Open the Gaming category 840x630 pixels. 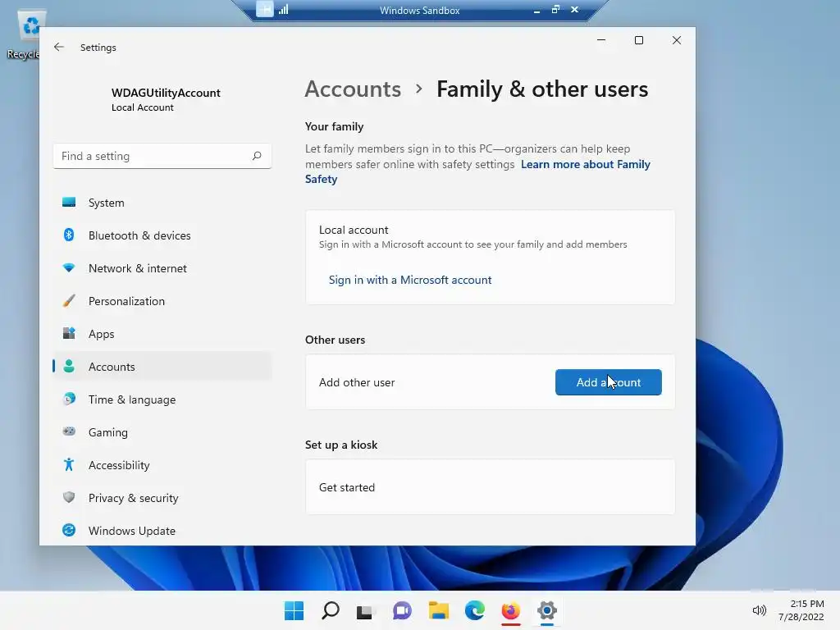tap(162, 432)
